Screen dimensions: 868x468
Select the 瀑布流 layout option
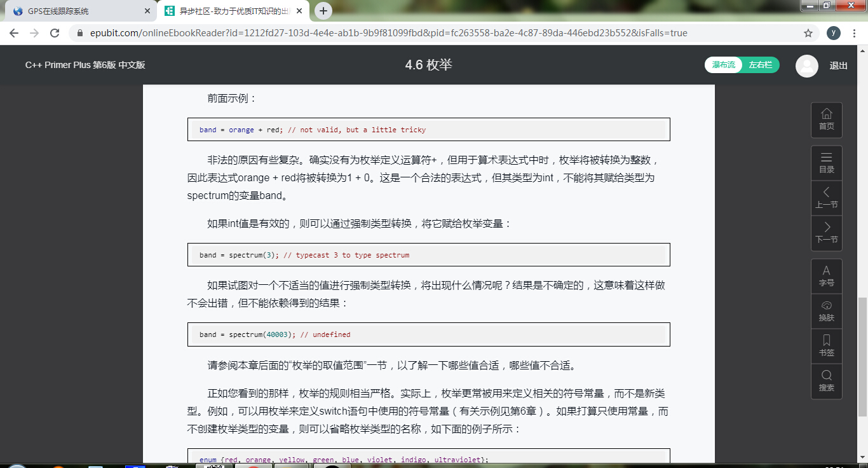point(724,65)
